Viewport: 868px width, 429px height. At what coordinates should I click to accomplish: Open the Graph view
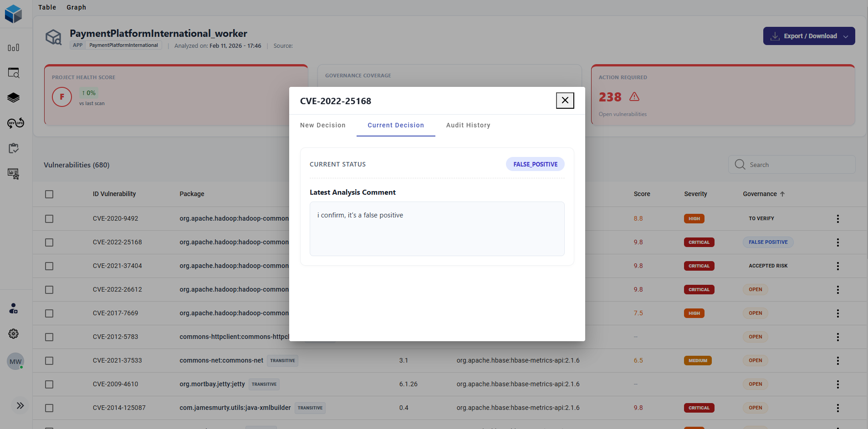pyautogui.click(x=76, y=7)
